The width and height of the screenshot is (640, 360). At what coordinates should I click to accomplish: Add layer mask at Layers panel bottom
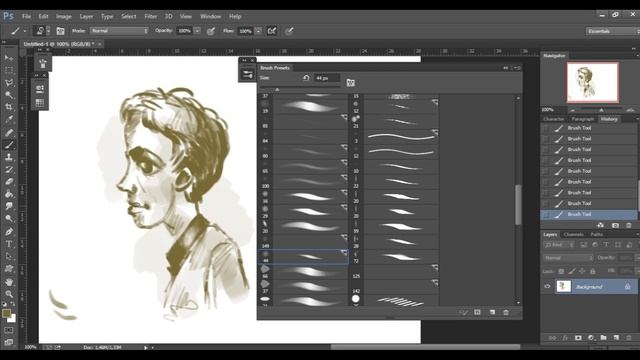point(578,338)
